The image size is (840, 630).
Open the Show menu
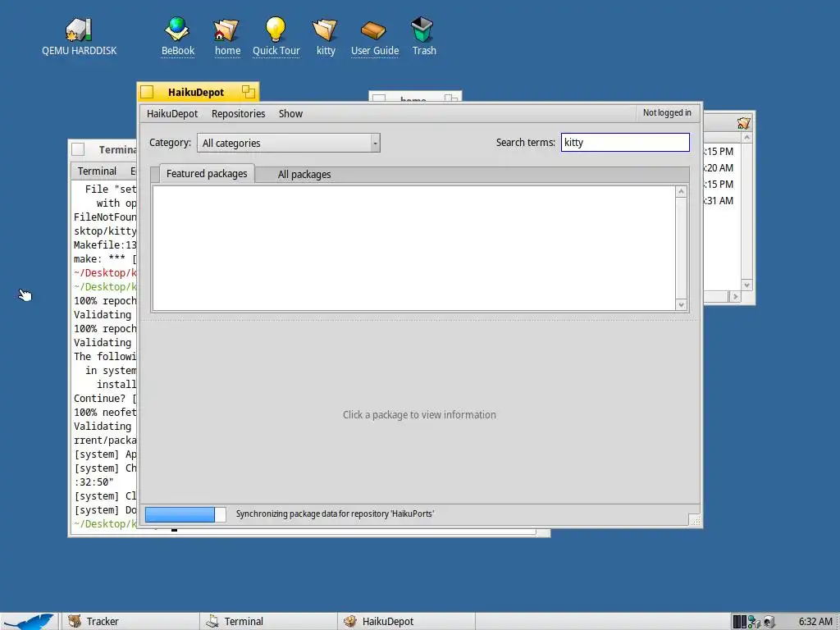pos(291,113)
